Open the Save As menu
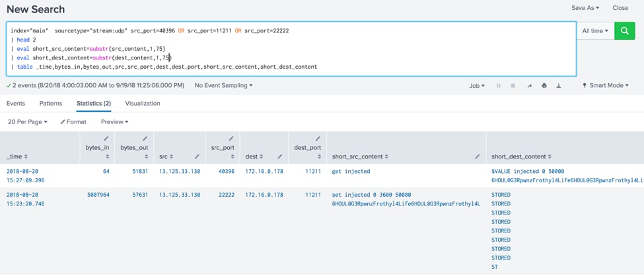Image resolution: width=644 pixels, height=278 pixels. 585,8
